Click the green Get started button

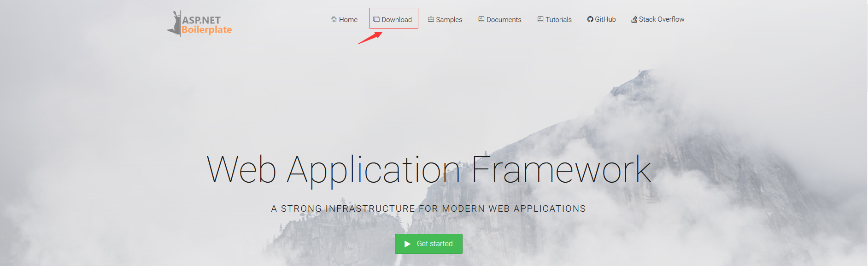[x=428, y=244]
